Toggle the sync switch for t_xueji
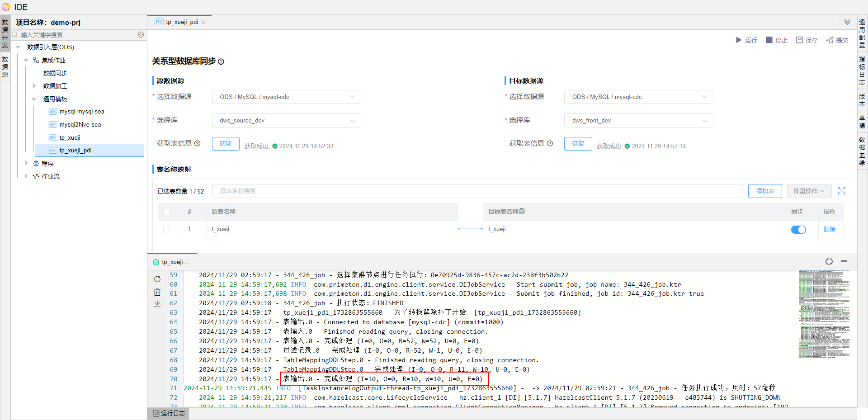This screenshot has width=868, height=420. point(798,230)
